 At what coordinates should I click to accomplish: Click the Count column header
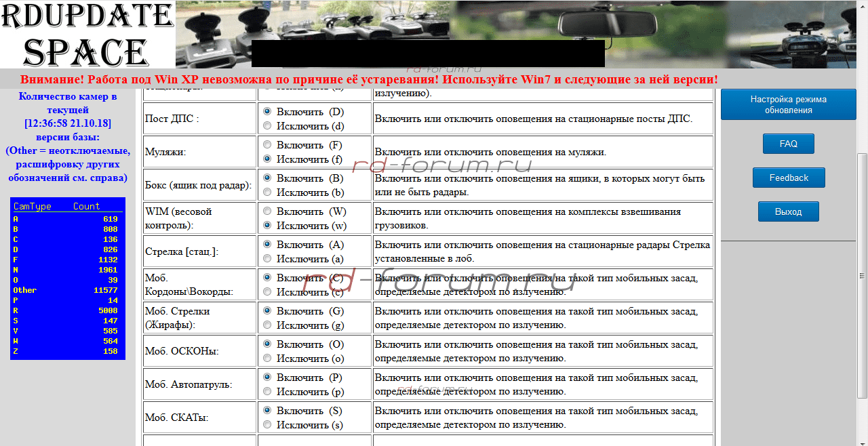pos(86,206)
